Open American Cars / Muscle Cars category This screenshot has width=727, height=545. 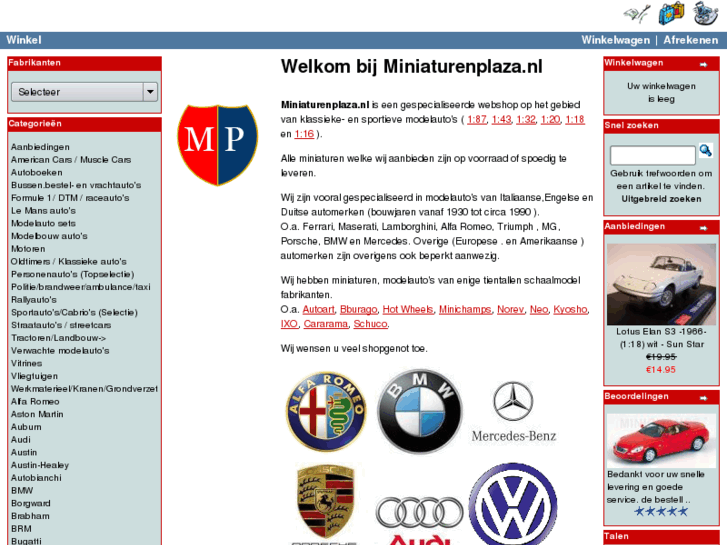coord(71,160)
